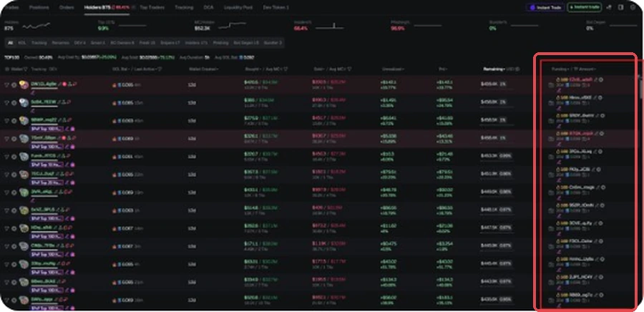Filter holders by Bot Degen 15

(246, 43)
